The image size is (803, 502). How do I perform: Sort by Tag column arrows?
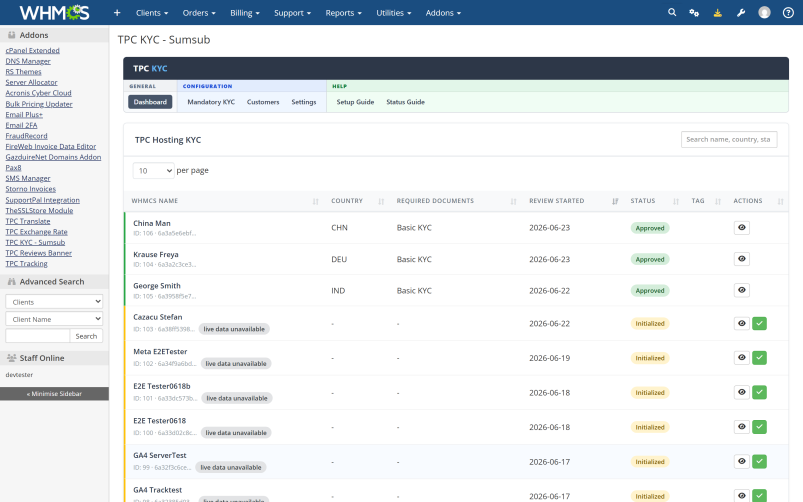coord(717,201)
